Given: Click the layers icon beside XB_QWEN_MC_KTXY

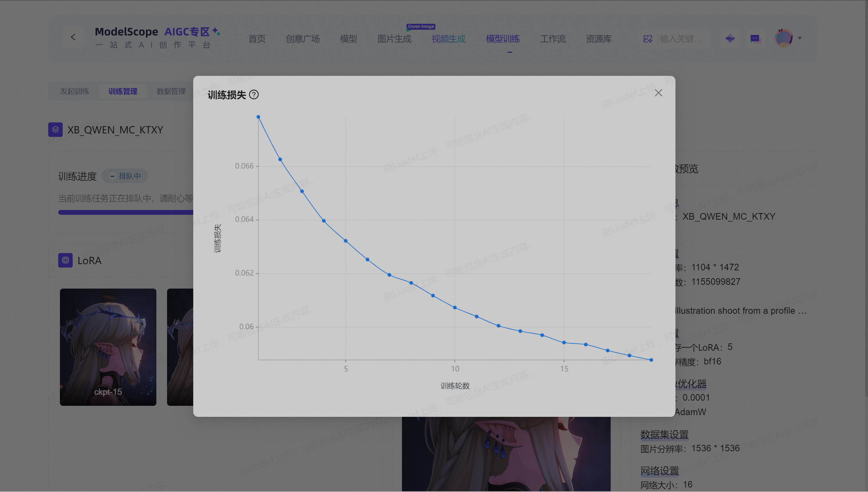Looking at the screenshot, I should coord(55,130).
